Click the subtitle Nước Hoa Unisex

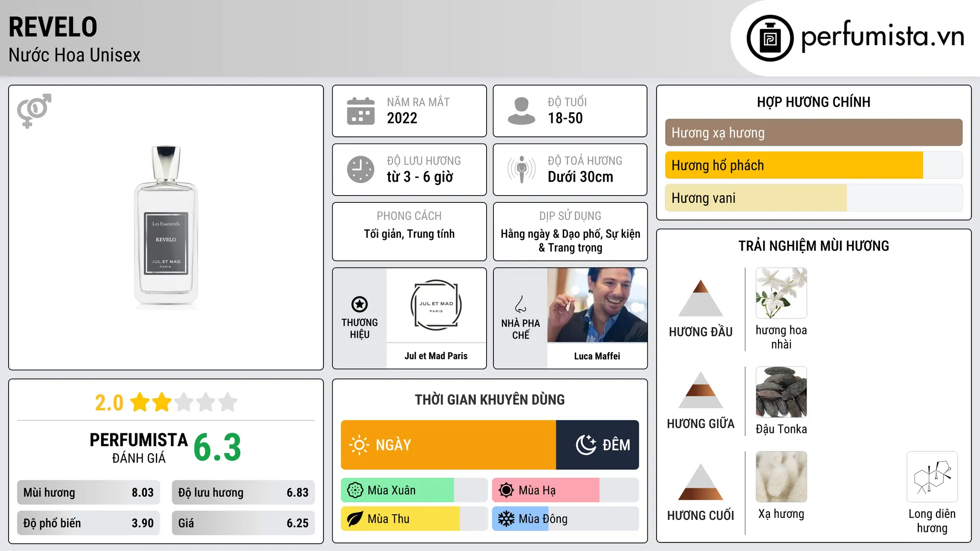point(75,55)
